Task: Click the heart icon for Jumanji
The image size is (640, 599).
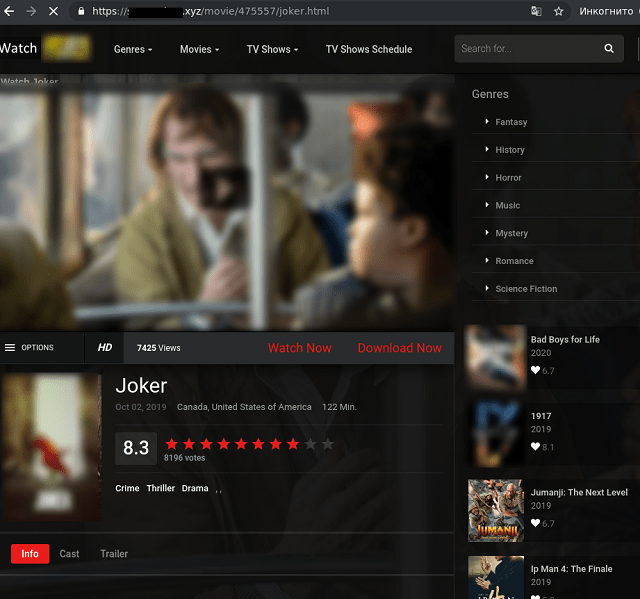Action: pos(535,523)
